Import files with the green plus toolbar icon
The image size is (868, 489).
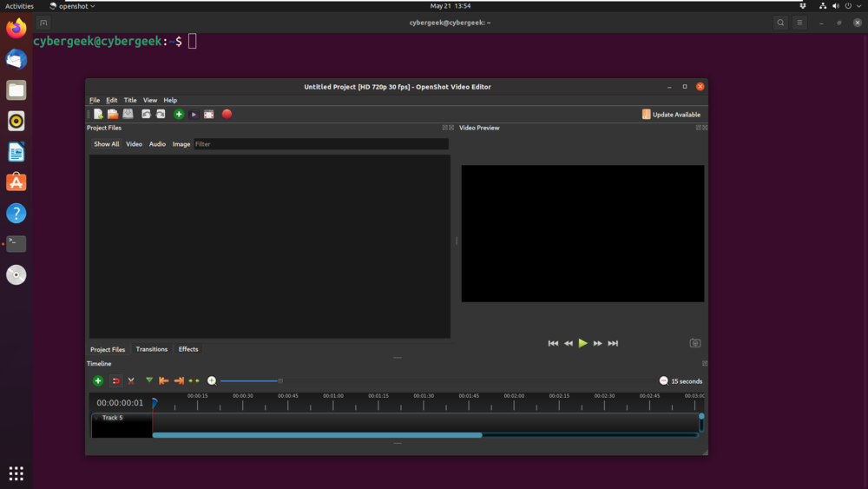pos(179,114)
